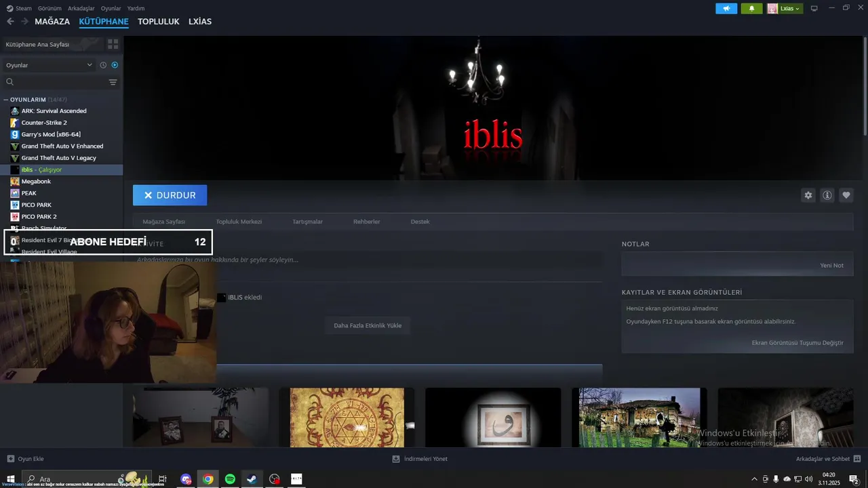Open Google Chrome from the taskbar
868x488 pixels.
coord(208,479)
